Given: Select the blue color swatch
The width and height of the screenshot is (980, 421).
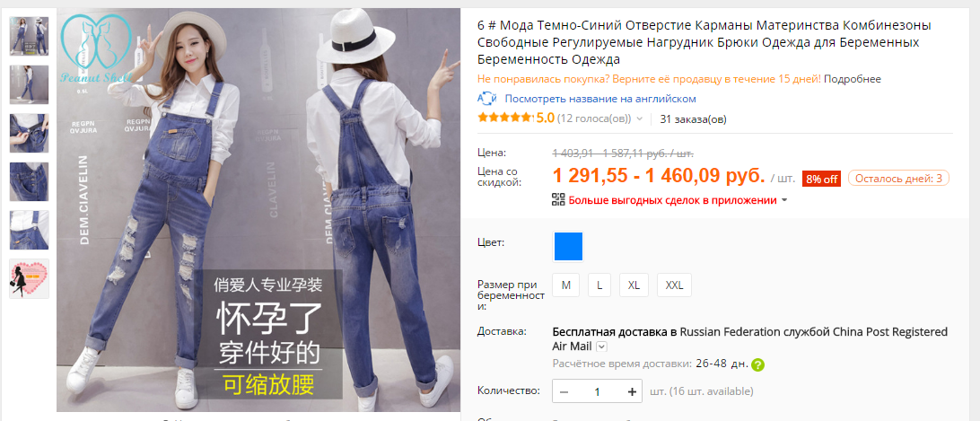Looking at the screenshot, I should (x=568, y=247).
